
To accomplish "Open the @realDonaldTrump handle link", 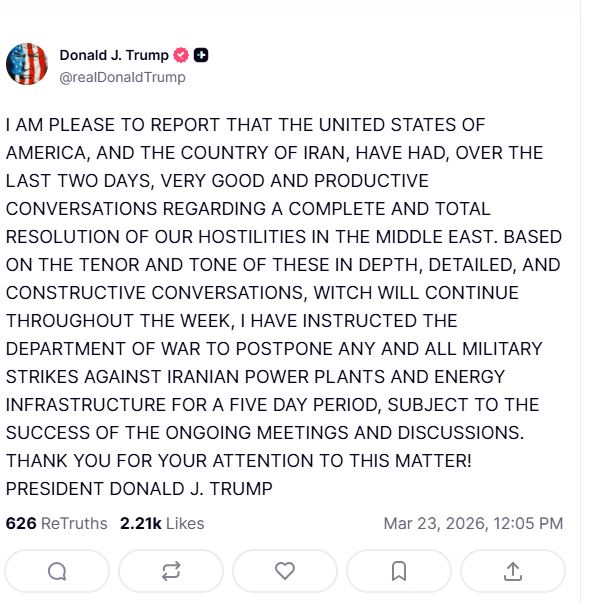I will point(122,77).
